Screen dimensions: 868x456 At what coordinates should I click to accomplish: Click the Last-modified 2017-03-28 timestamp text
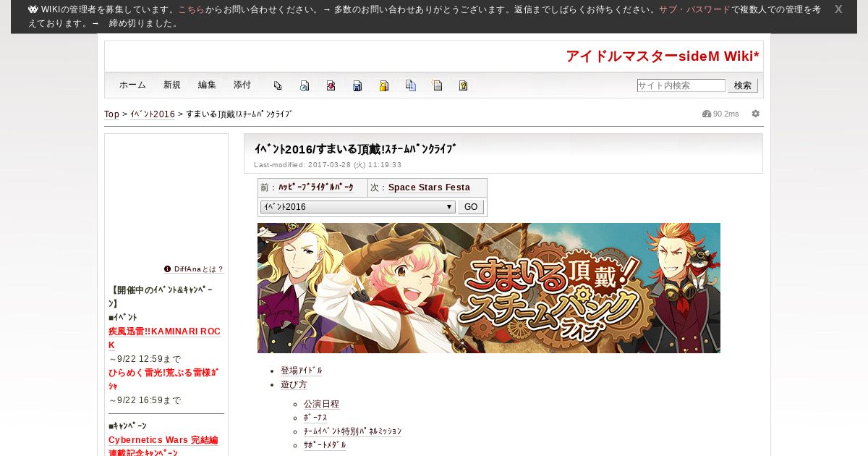[x=328, y=165]
